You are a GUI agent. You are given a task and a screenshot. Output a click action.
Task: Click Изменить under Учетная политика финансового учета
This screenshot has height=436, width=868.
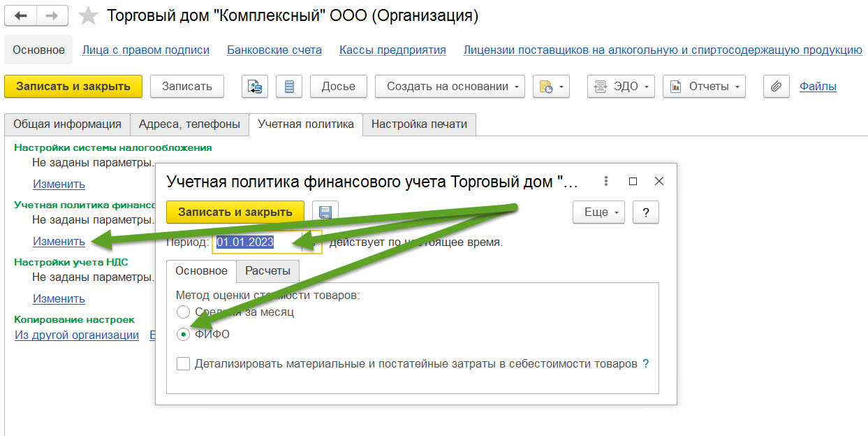[59, 241]
